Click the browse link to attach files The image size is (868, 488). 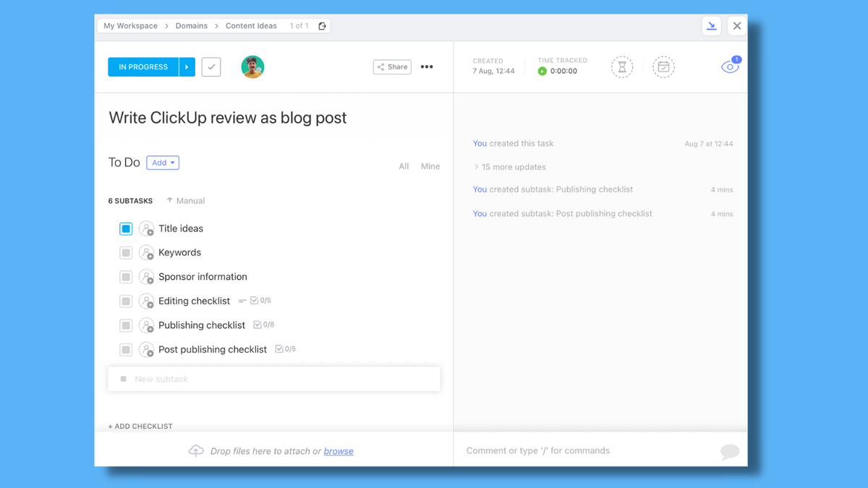coord(339,451)
